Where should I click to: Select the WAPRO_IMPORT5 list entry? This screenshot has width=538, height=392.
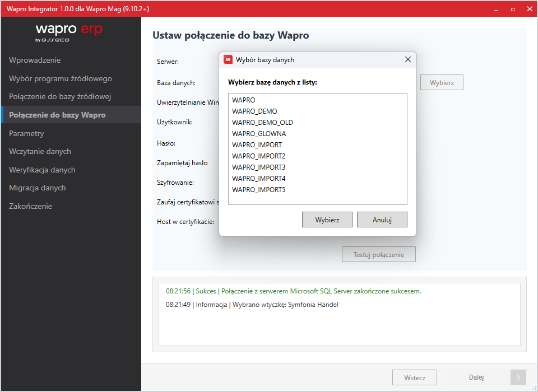(x=258, y=190)
